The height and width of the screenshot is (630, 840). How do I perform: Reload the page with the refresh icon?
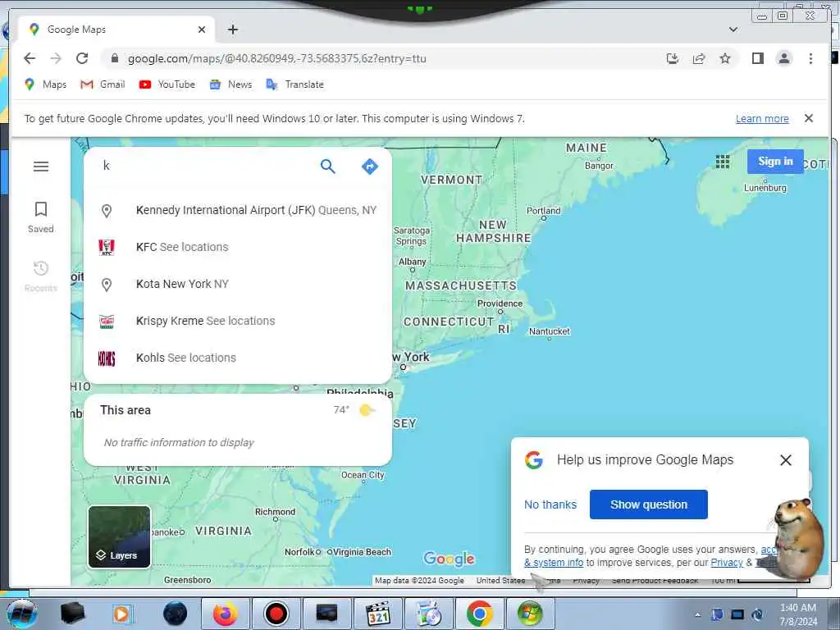tap(82, 58)
